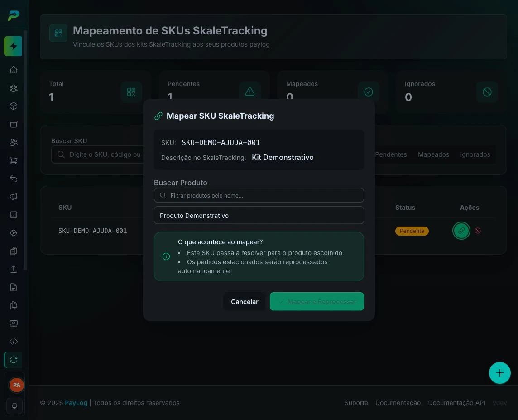Open the Suporte footer link
Screen dimensions: 518x420
click(356, 403)
